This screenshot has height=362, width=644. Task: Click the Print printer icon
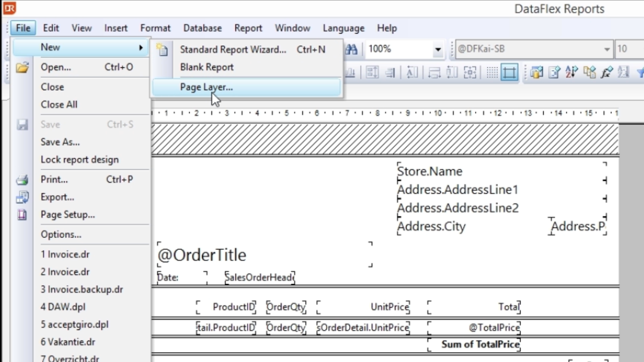[x=22, y=180]
